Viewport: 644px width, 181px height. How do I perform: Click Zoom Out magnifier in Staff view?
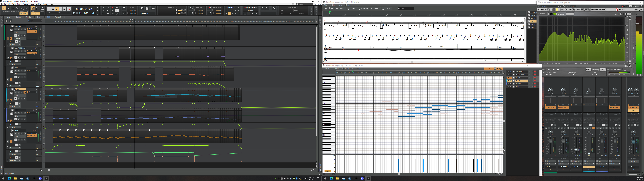coord(332,9)
